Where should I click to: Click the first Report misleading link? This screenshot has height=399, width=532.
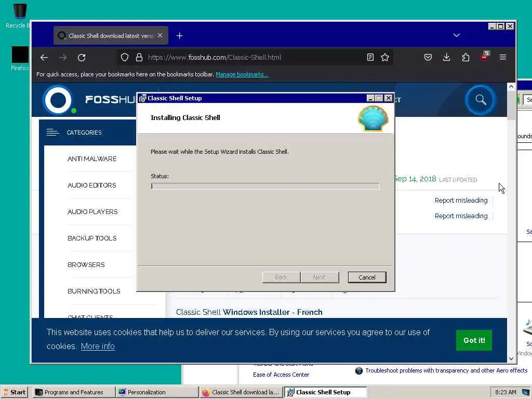461,200
